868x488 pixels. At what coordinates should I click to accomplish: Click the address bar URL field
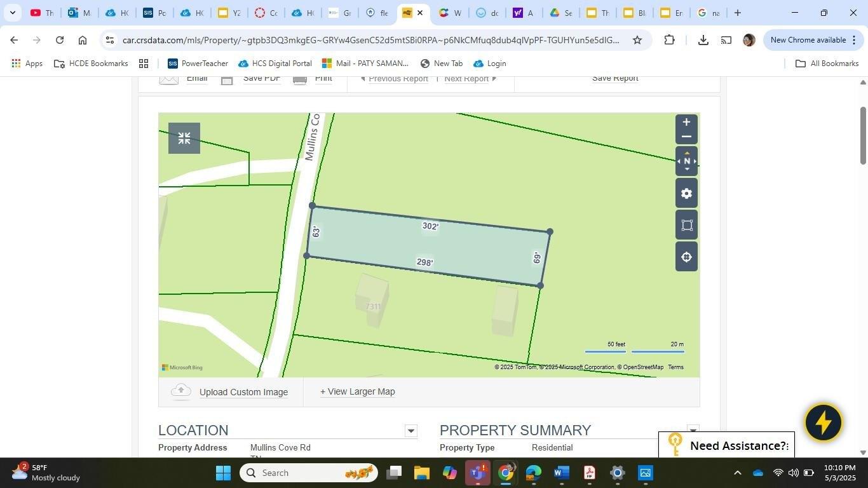click(370, 40)
